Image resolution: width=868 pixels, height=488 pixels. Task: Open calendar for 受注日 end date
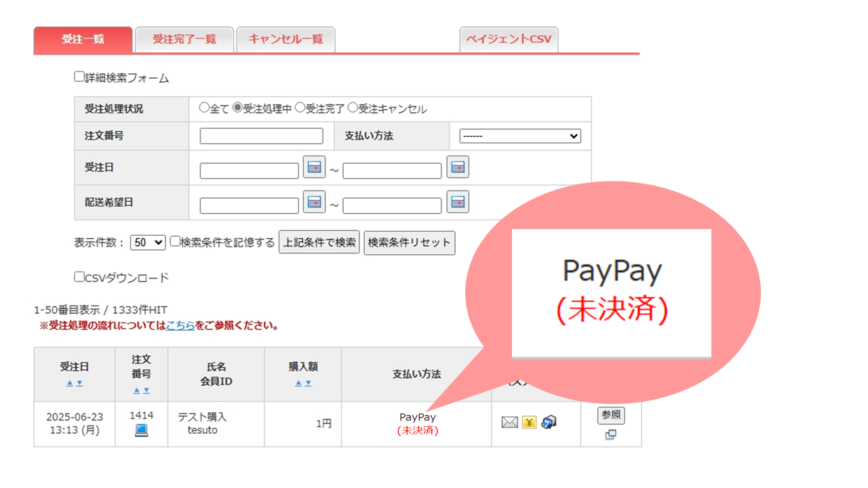point(458,167)
